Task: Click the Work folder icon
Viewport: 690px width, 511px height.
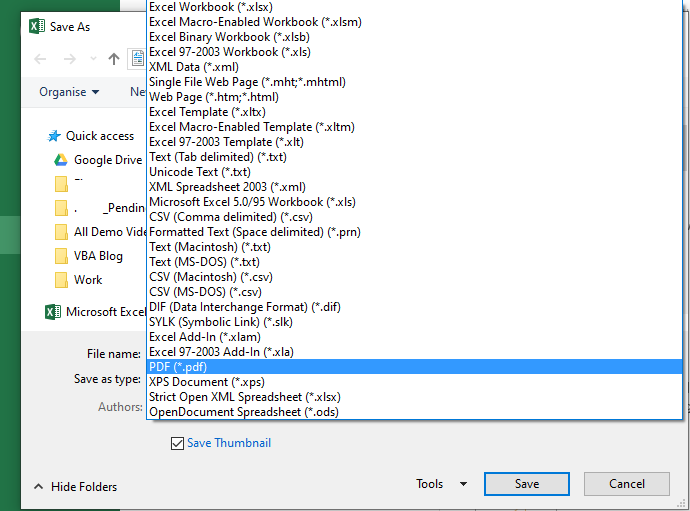Action: coord(61,280)
